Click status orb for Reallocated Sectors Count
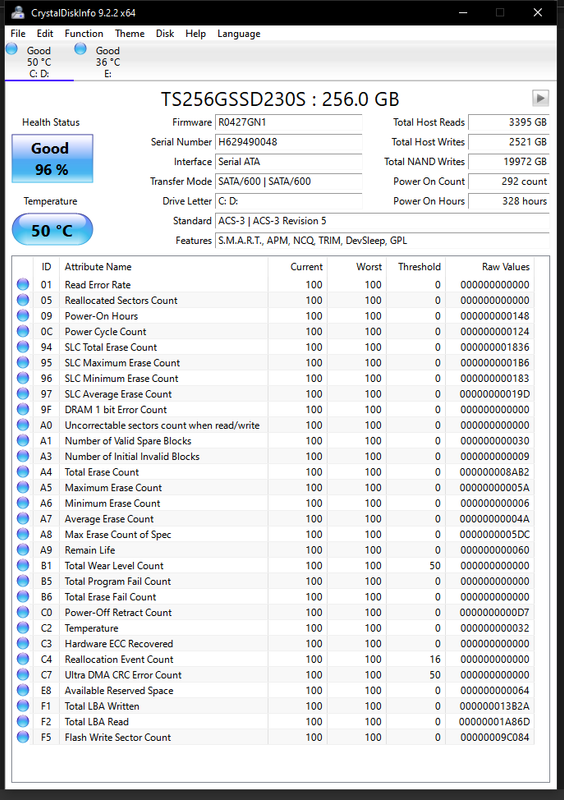 tap(23, 300)
